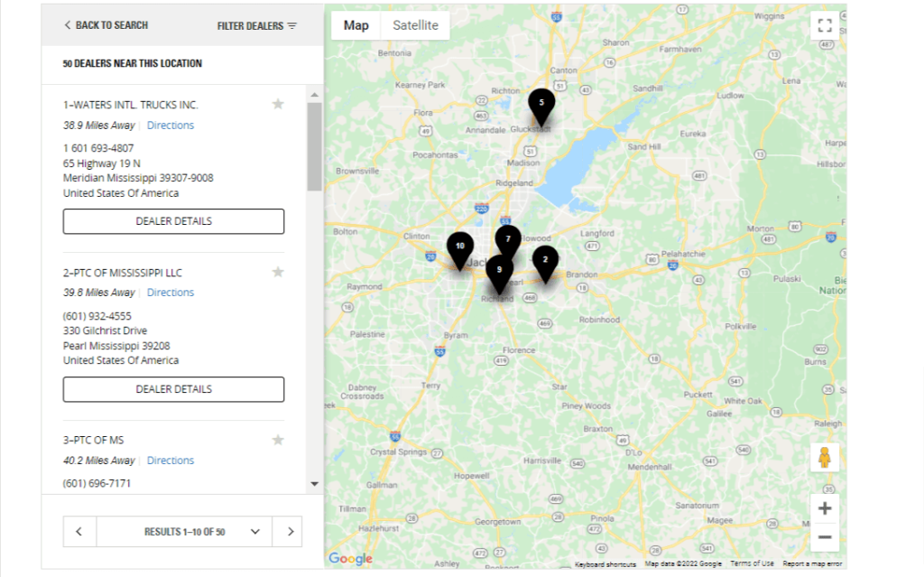This screenshot has height=577, width=924.
Task: Click the Street View pegman icon
Action: coord(824,458)
